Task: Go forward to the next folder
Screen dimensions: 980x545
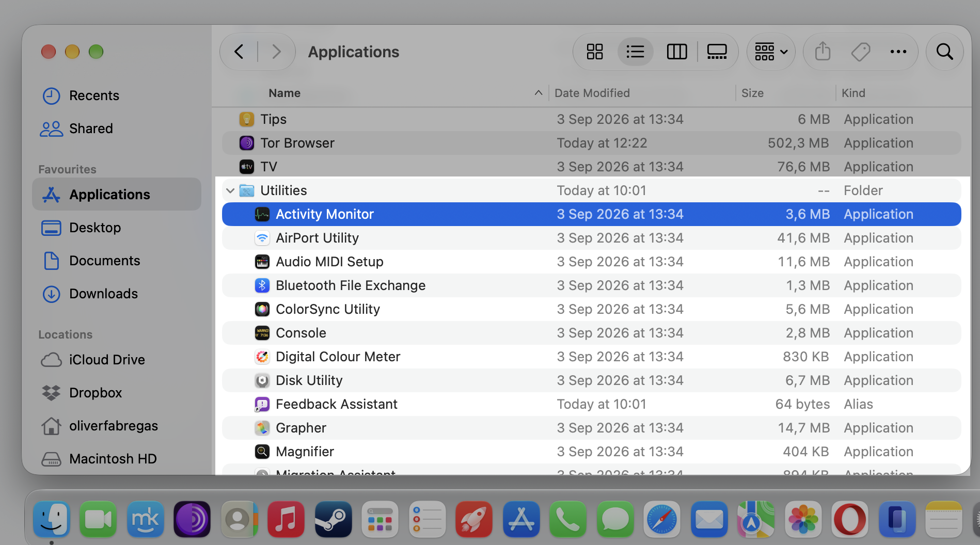Action: click(277, 52)
